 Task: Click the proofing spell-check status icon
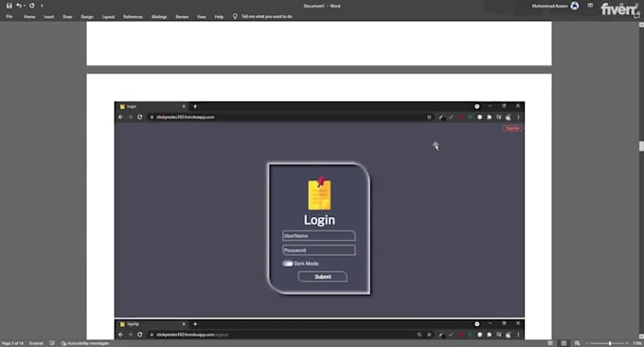[x=52, y=343]
